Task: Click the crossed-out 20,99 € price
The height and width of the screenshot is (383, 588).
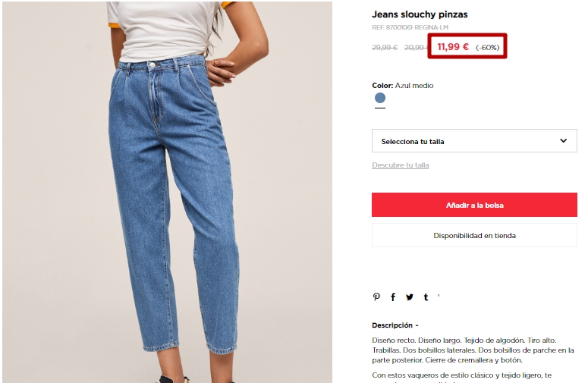Action: coord(416,48)
